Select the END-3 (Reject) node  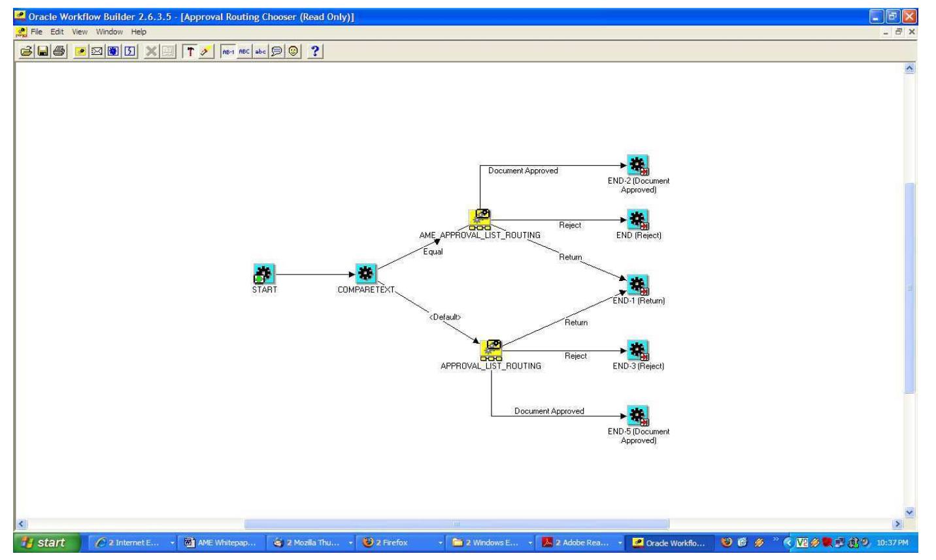(638, 350)
